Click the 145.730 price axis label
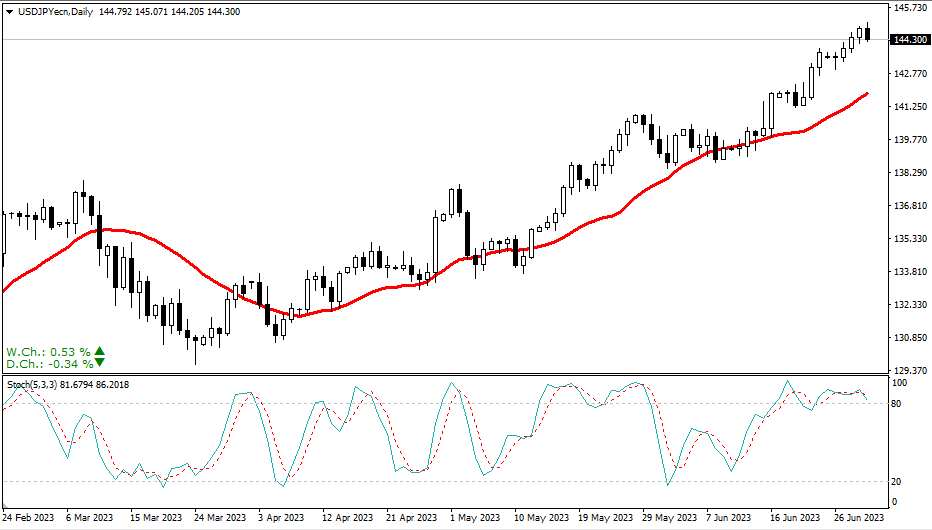 [x=910, y=8]
